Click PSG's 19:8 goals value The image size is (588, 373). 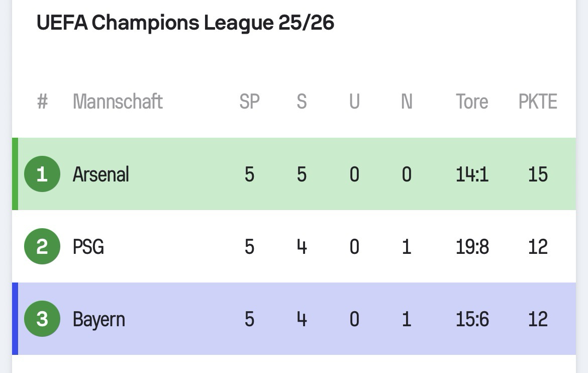pos(472,247)
